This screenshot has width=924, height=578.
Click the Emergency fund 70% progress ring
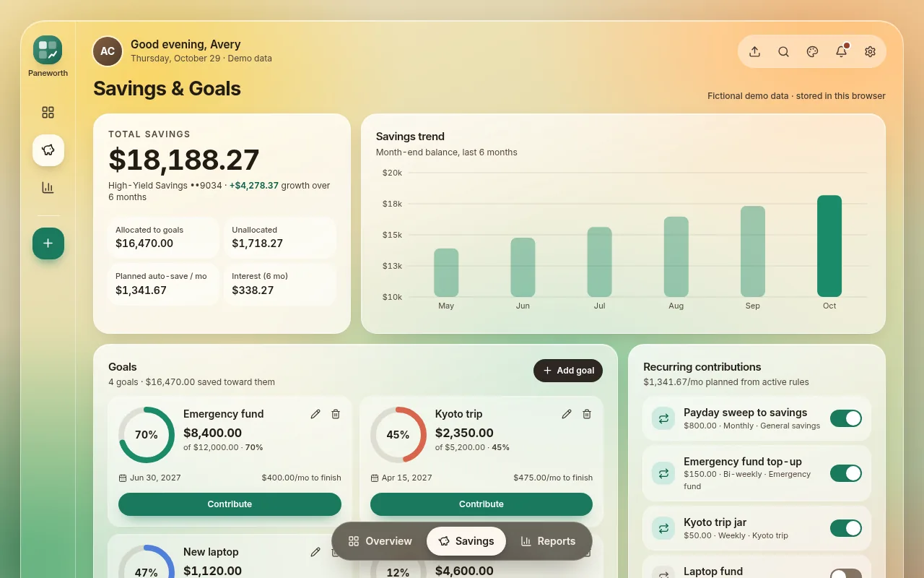[x=147, y=435]
